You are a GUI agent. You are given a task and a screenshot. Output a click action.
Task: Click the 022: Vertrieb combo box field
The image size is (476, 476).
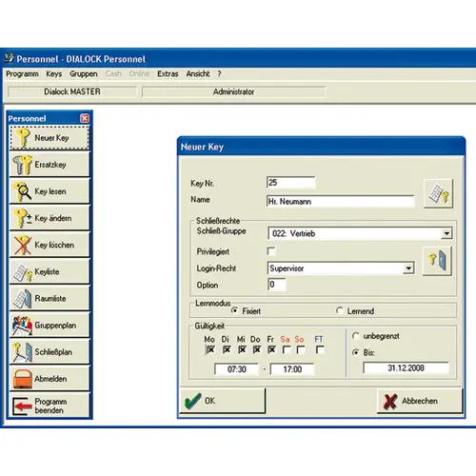point(360,233)
